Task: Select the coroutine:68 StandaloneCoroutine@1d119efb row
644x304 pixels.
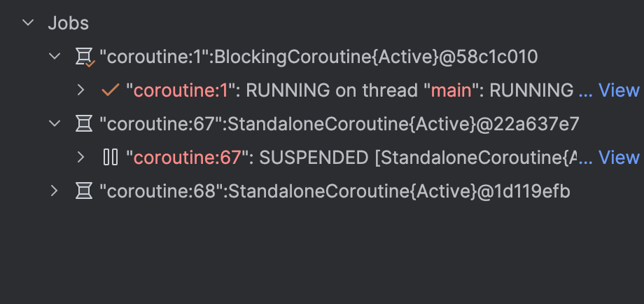Action: (x=335, y=191)
